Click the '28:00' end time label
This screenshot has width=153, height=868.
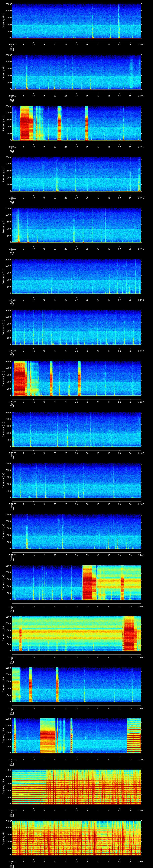pyautogui.click(x=141, y=300)
